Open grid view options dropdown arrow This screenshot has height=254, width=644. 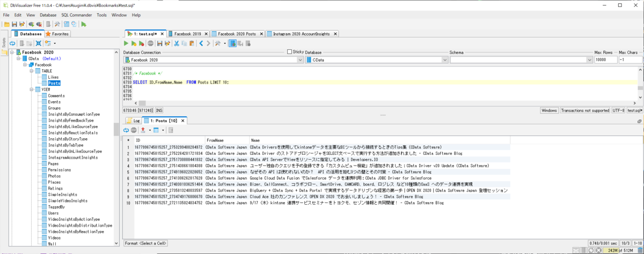pyautogui.click(x=163, y=130)
